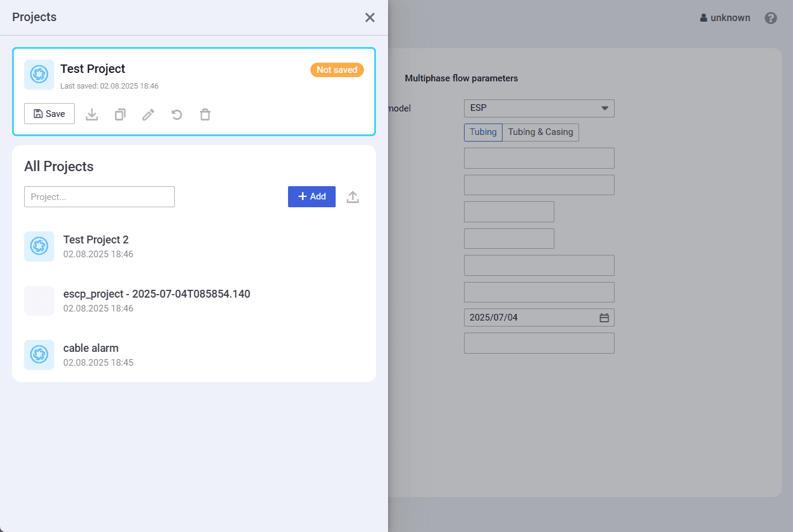This screenshot has width=793, height=532.
Task: Click the Project search input field
Action: (x=99, y=197)
